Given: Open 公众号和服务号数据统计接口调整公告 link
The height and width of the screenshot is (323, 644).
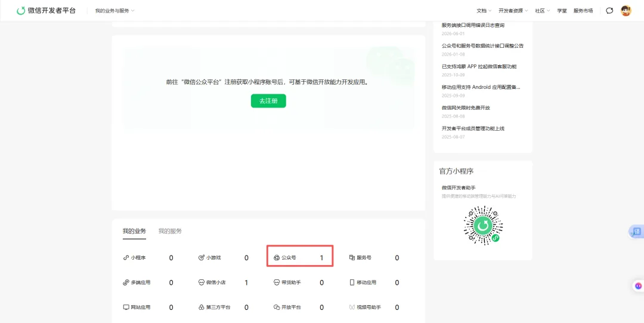Looking at the screenshot, I should [x=482, y=45].
